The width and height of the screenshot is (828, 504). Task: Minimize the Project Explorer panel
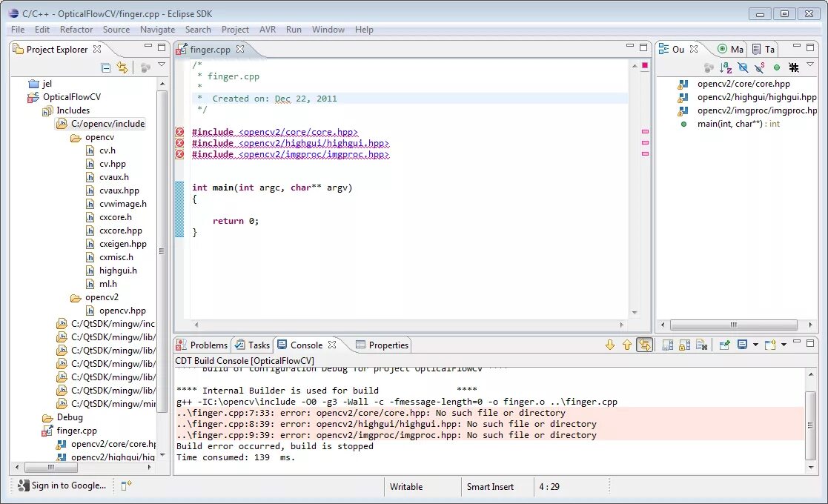click(148, 47)
